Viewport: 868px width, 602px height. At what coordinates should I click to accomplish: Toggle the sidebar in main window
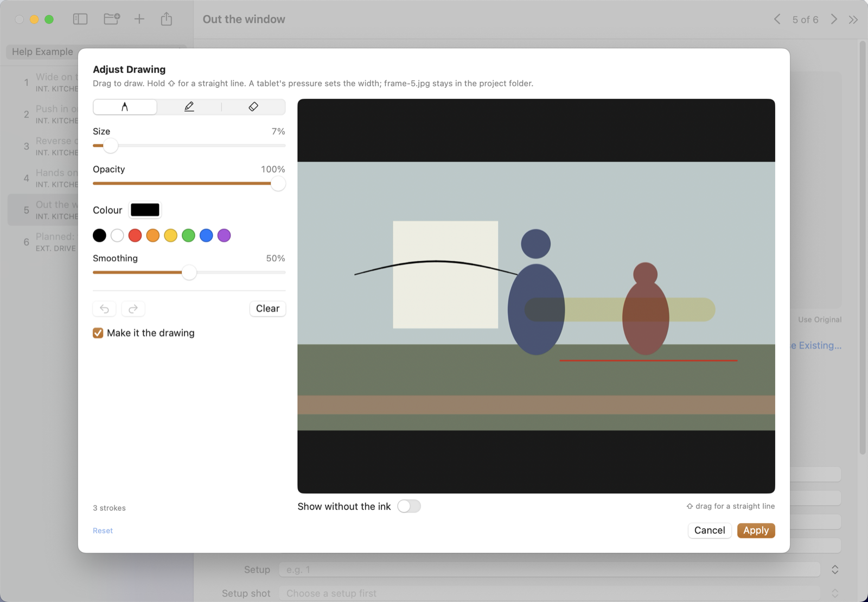point(80,19)
